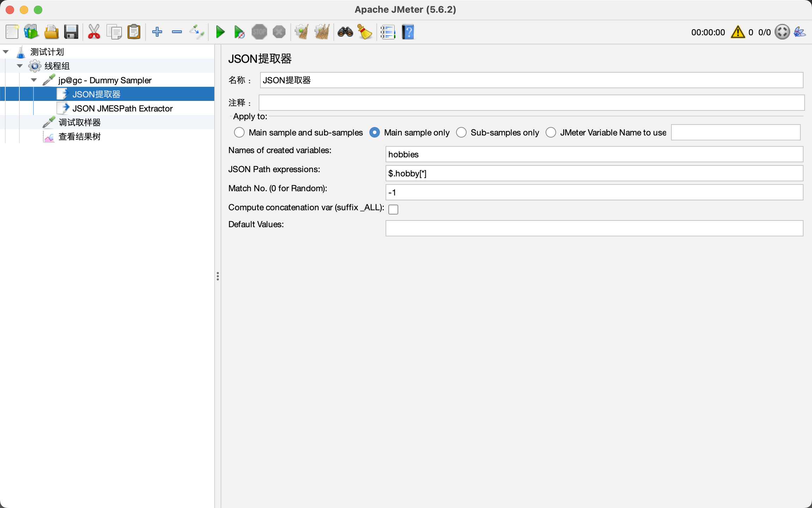Viewport: 812px width, 508px height.
Task: Click the 名称 name input field
Action: click(x=531, y=80)
